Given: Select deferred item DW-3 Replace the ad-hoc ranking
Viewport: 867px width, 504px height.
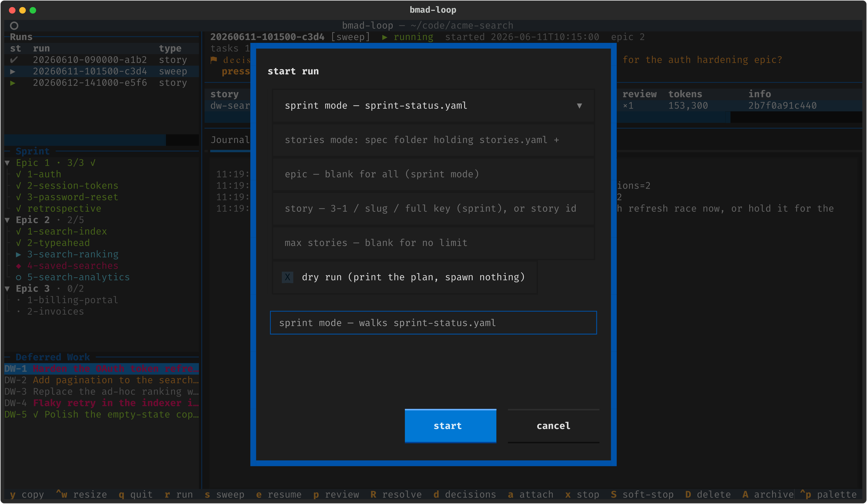Looking at the screenshot, I should [102, 391].
